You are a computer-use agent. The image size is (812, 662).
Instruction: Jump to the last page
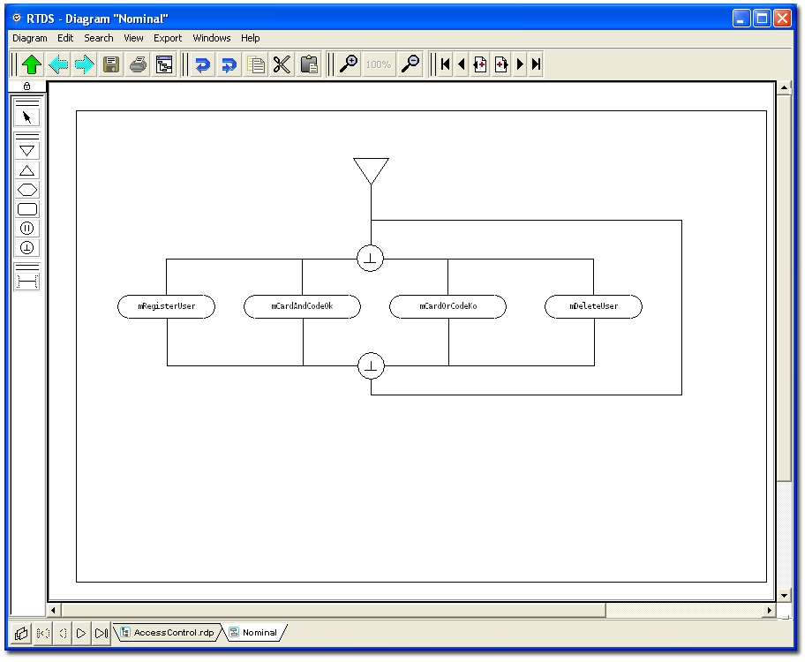536,64
